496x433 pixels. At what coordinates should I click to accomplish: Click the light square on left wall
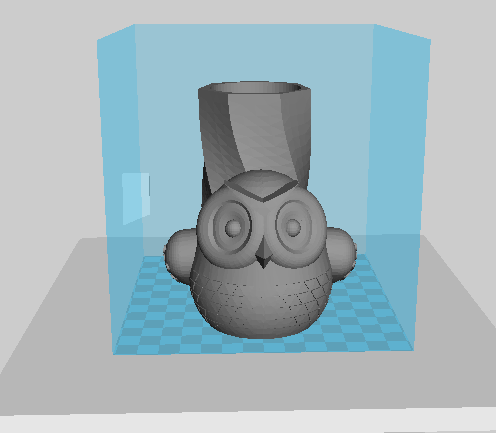tap(135, 199)
